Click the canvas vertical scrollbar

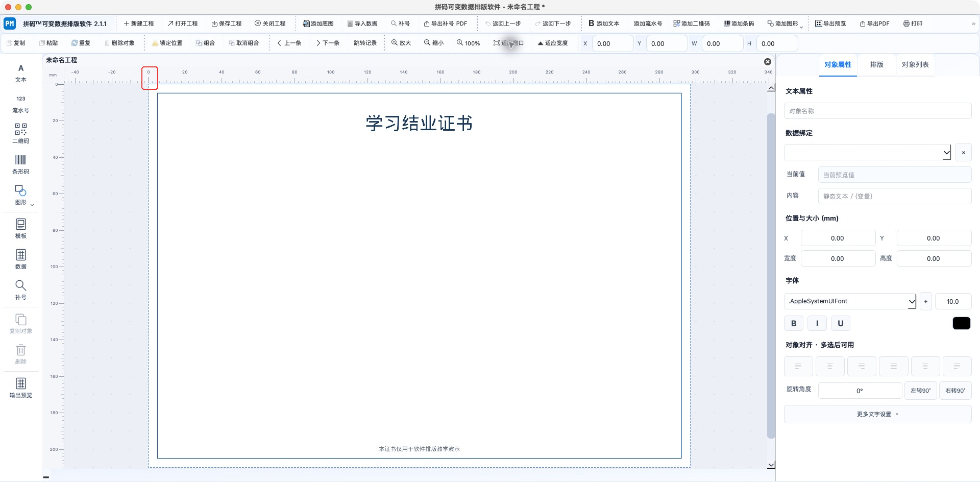tap(771, 276)
